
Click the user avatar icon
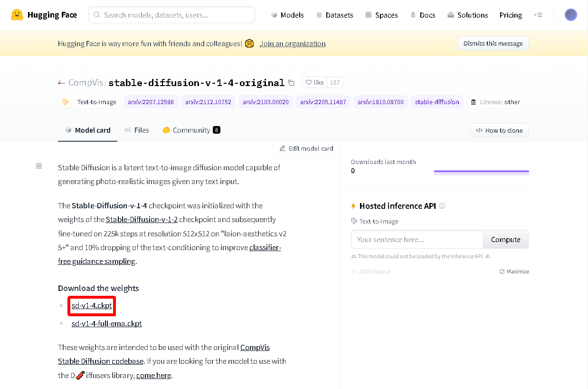pyautogui.click(x=570, y=15)
